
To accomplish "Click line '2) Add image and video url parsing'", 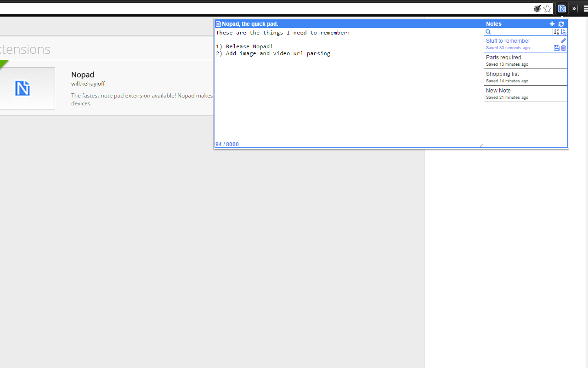I will (273, 53).
